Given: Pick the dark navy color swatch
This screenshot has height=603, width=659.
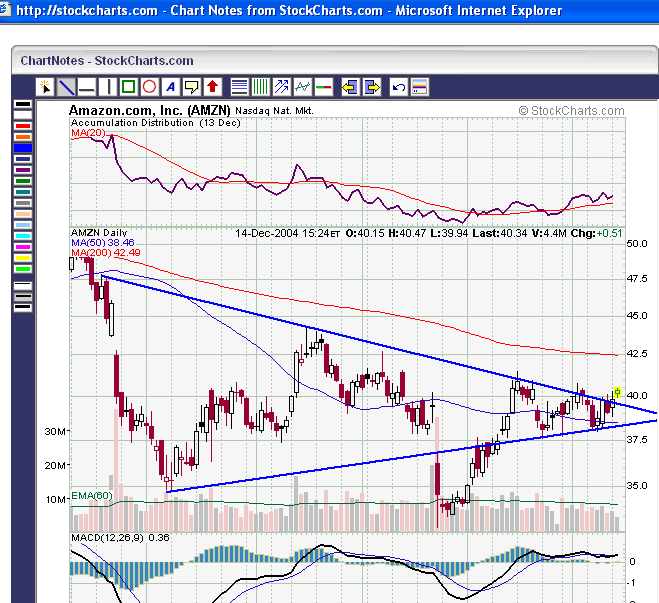Looking at the screenshot, I should (23, 159).
